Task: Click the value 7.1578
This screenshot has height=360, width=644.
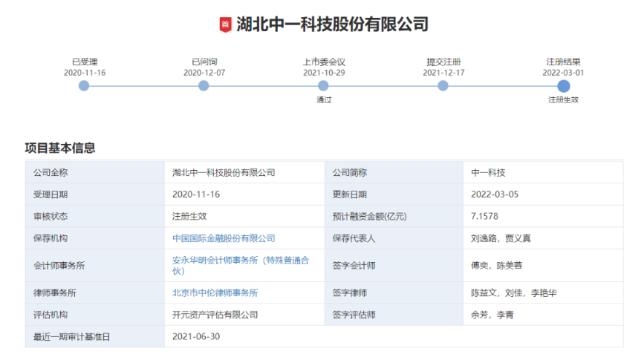Action: (484, 216)
